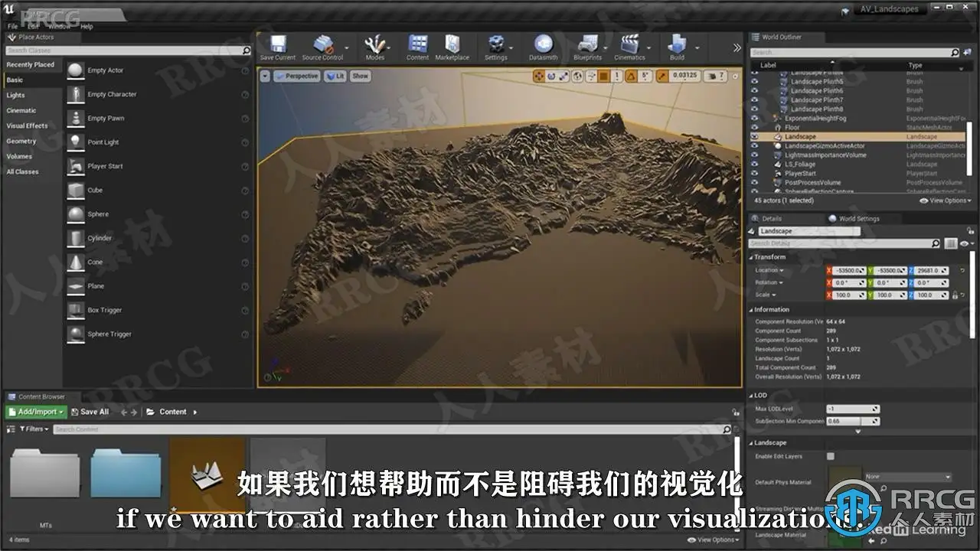This screenshot has width=980, height=551.
Task: Open Source Control from the toolbar
Action: point(322,47)
